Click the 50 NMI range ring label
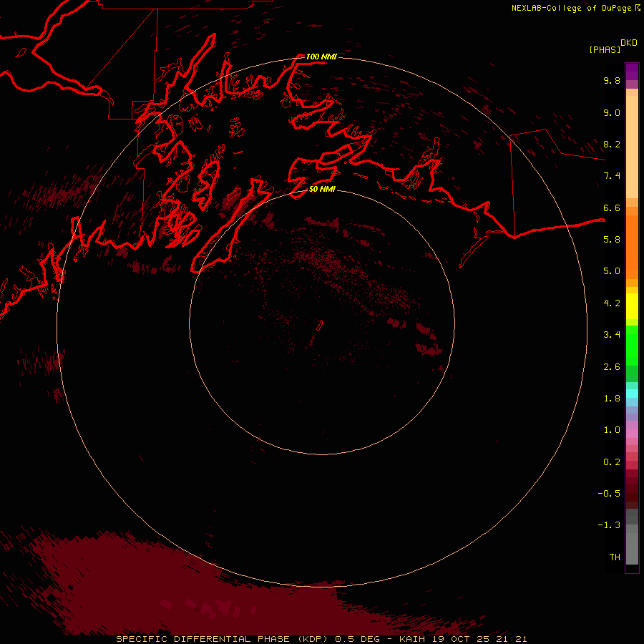The height and width of the screenshot is (644, 644). click(322, 189)
